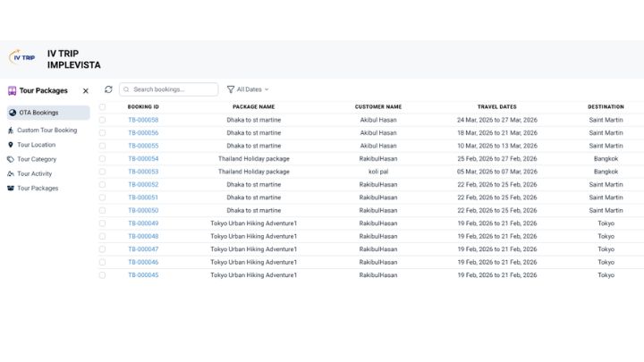This screenshot has width=644, height=362.
Task: Open booking link TB-000049
Action: (143, 223)
